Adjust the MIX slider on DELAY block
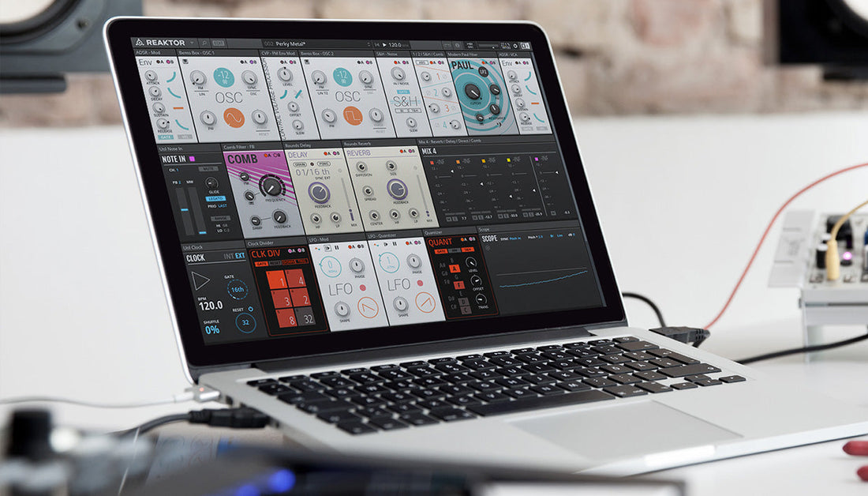The image size is (868, 496). click(348, 199)
